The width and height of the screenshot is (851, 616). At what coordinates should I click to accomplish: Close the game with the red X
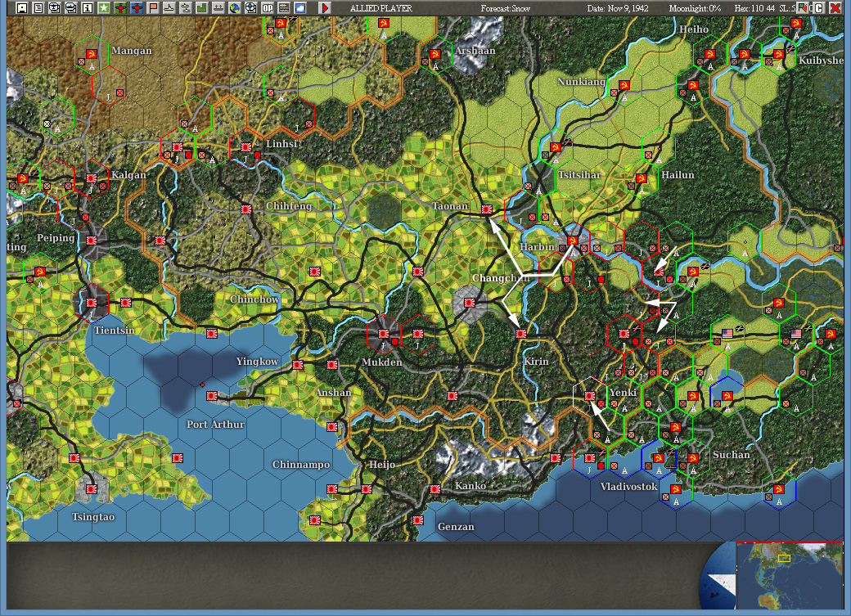[x=835, y=7]
